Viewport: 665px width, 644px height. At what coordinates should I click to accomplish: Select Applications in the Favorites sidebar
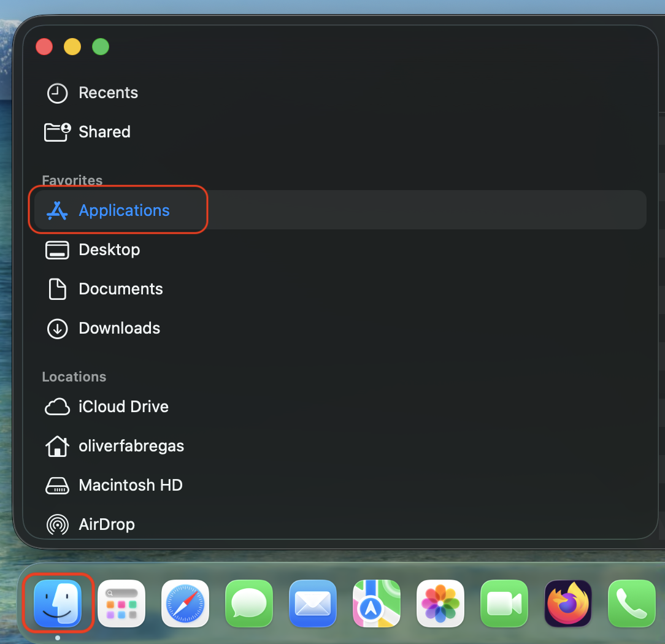coord(124,210)
